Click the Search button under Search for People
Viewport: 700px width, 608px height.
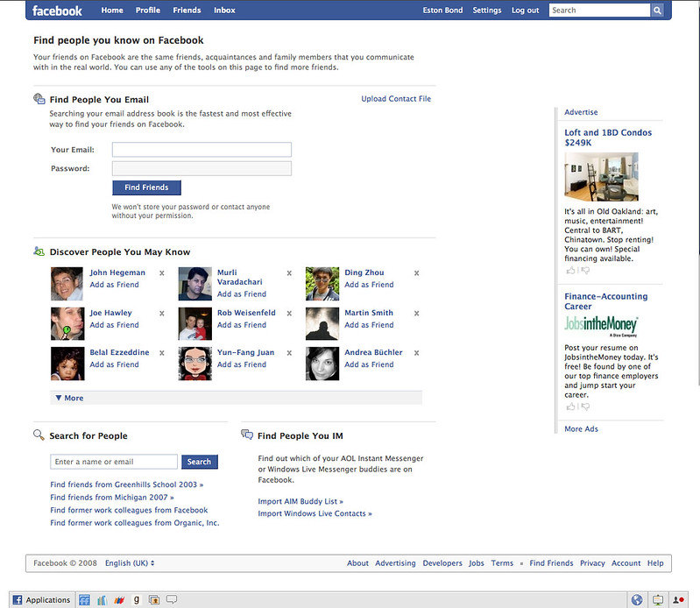[x=200, y=462]
